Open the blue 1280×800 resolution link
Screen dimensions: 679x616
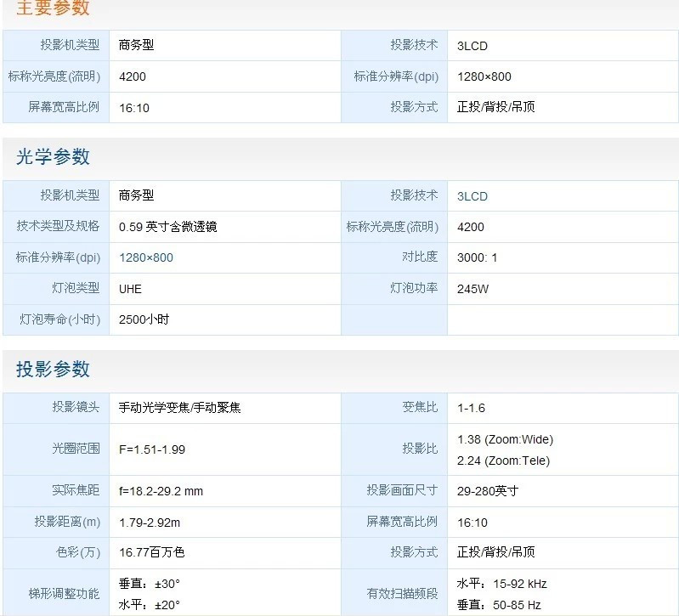tap(146, 257)
